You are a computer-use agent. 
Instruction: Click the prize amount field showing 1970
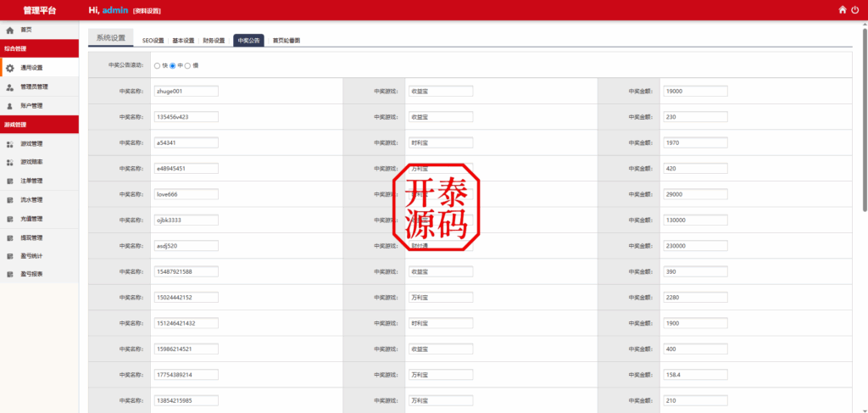pyautogui.click(x=695, y=142)
